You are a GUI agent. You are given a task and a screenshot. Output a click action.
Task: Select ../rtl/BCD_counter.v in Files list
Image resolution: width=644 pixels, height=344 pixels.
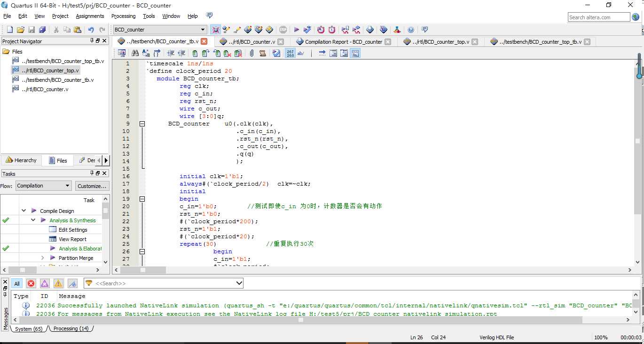pyautogui.click(x=45, y=89)
